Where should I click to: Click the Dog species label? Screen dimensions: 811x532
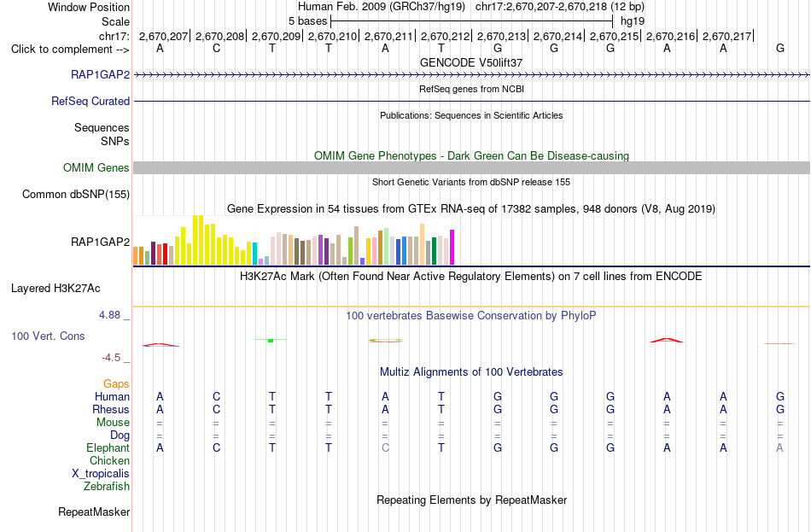(120, 436)
